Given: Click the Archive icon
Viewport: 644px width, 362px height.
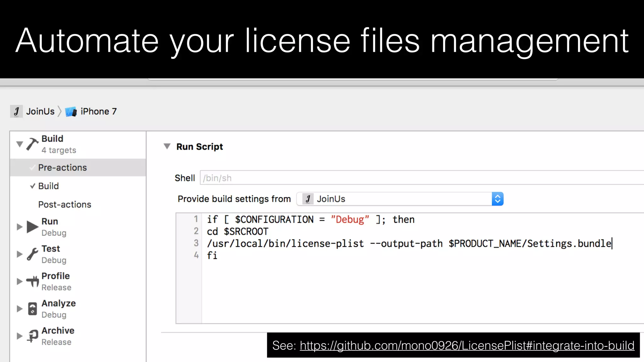Looking at the screenshot, I should pyautogui.click(x=32, y=336).
